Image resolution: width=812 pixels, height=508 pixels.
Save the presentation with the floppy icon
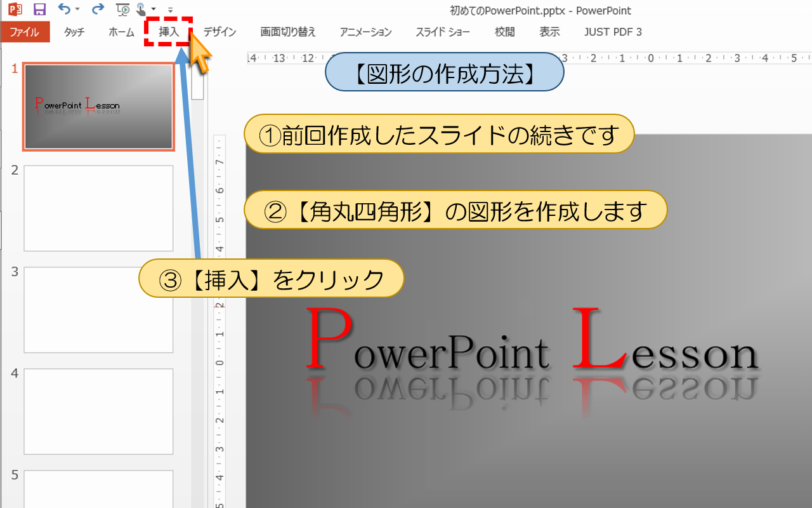39,10
